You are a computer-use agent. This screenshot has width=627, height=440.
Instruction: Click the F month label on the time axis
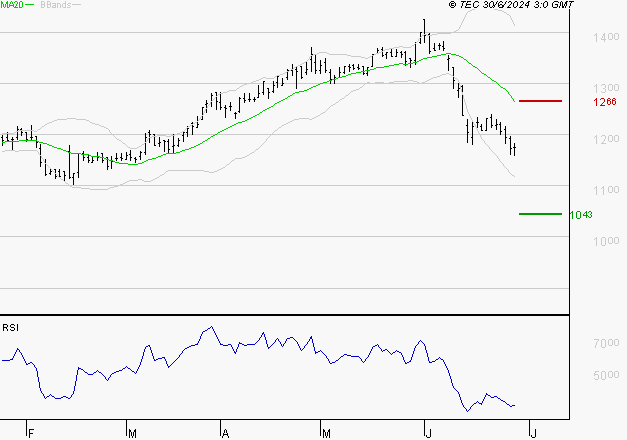[x=31, y=433]
